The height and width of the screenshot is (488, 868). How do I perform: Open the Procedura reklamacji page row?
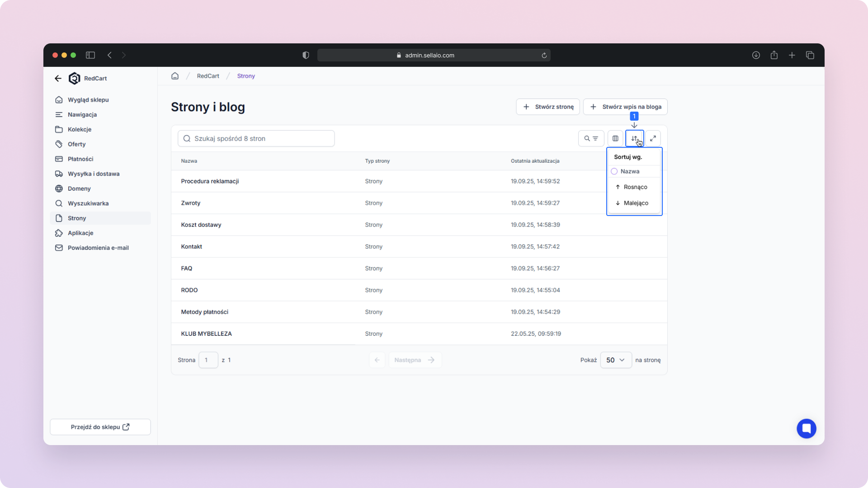(x=210, y=181)
